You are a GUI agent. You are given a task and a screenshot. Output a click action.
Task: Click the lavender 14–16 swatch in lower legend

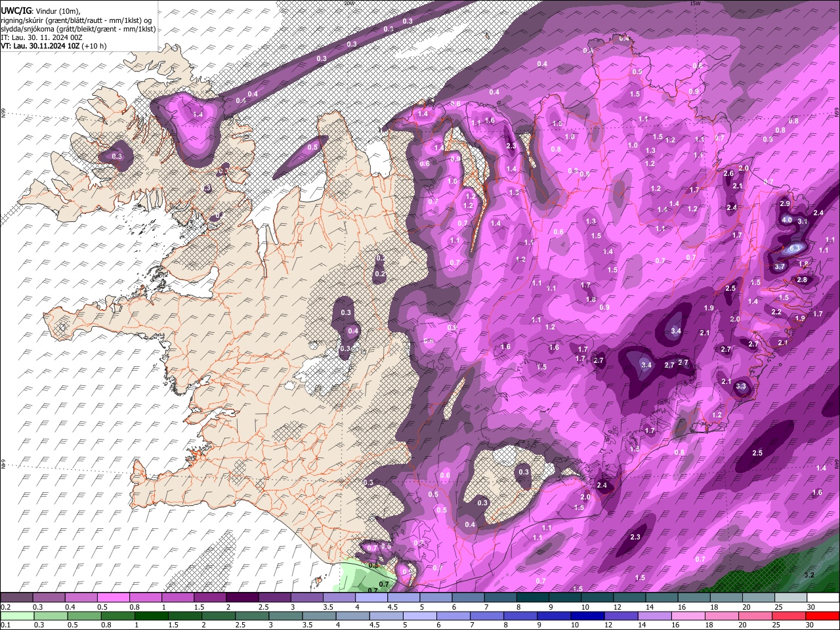pos(654,616)
